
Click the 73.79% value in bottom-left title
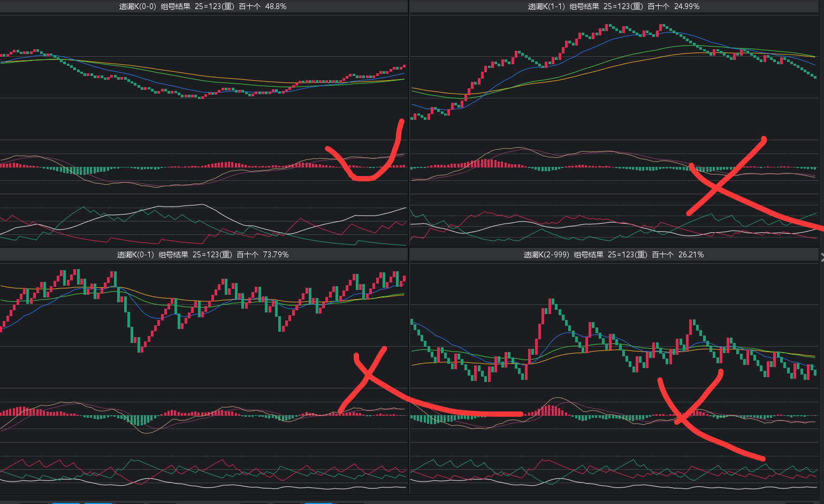coord(276,255)
